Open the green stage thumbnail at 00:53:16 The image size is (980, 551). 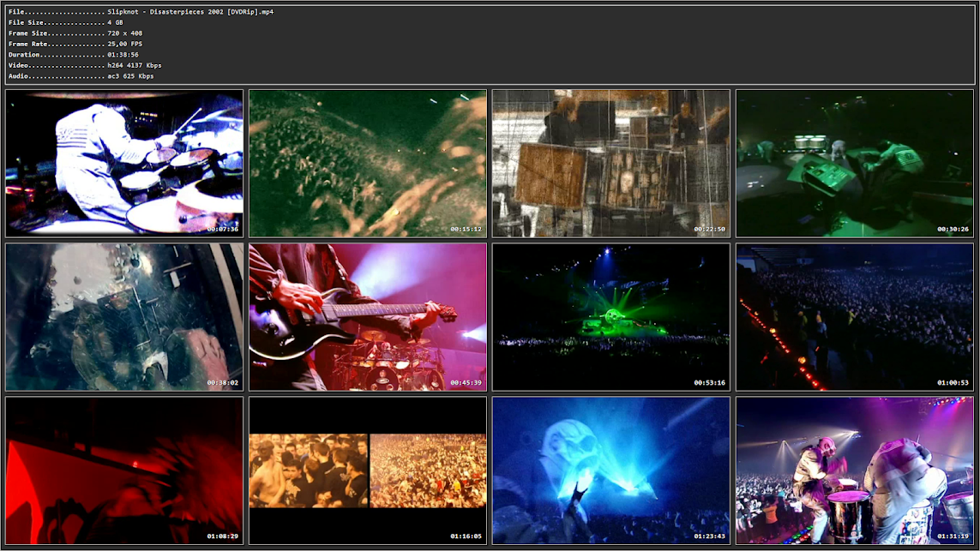coord(610,317)
